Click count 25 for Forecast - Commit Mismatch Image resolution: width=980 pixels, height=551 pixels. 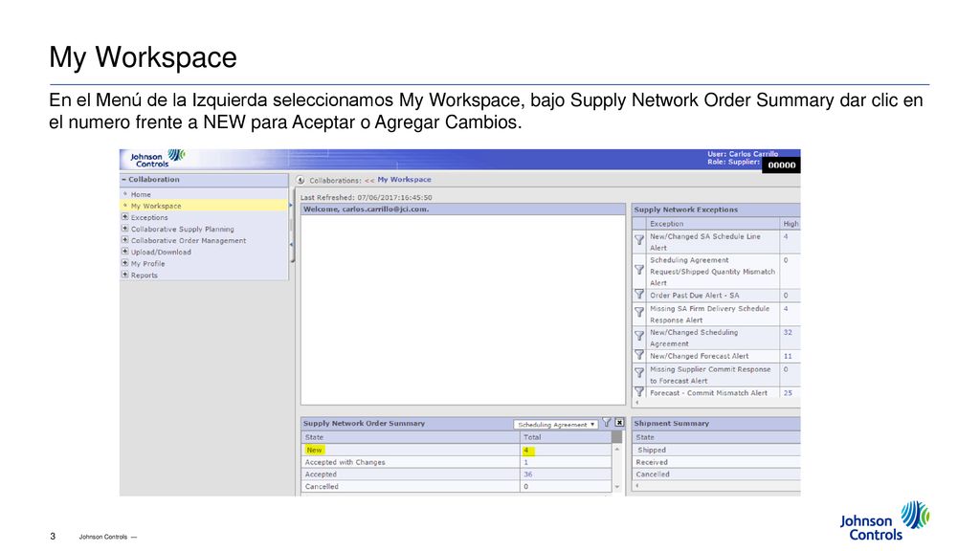point(788,393)
